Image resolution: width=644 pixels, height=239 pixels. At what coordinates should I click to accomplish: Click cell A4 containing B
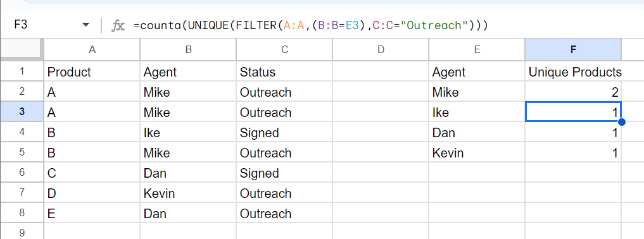[92, 132]
